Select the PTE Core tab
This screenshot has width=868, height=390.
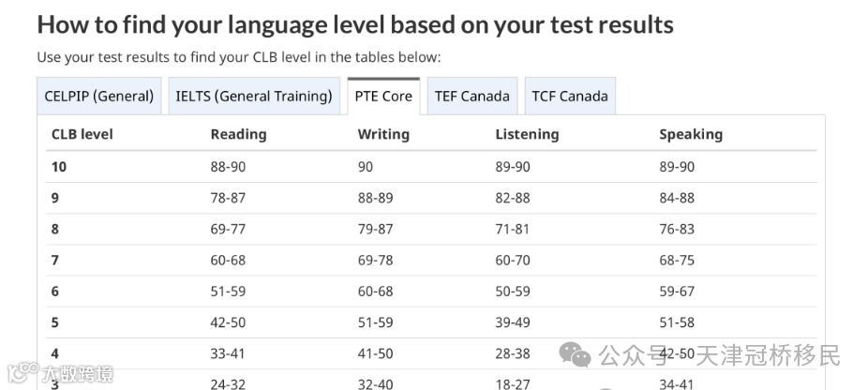pos(383,96)
